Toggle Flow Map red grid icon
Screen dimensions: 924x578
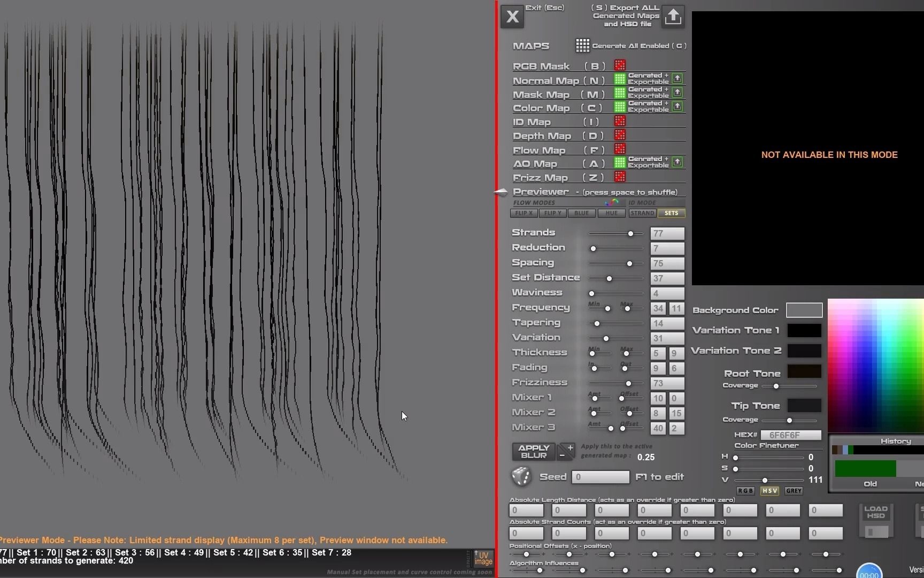620,149
